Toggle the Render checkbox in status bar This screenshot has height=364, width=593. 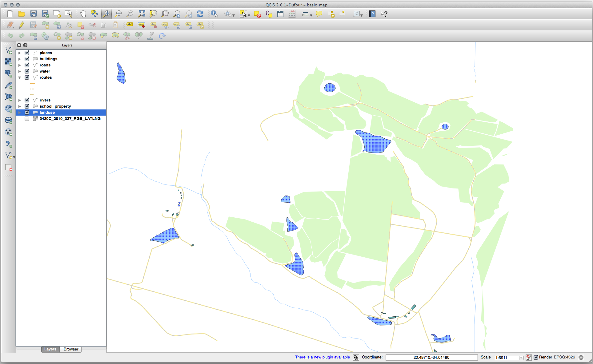point(536,357)
